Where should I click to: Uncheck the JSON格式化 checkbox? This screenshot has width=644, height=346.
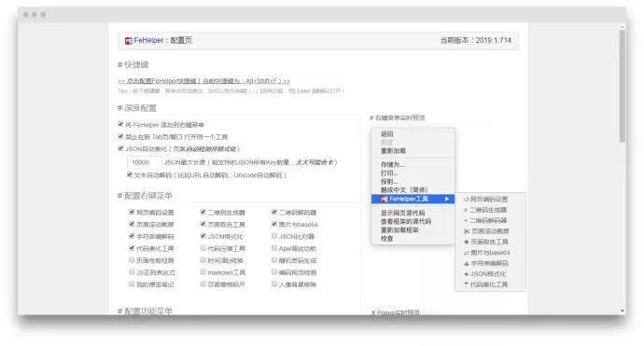pyautogui.click(x=203, y=236)
